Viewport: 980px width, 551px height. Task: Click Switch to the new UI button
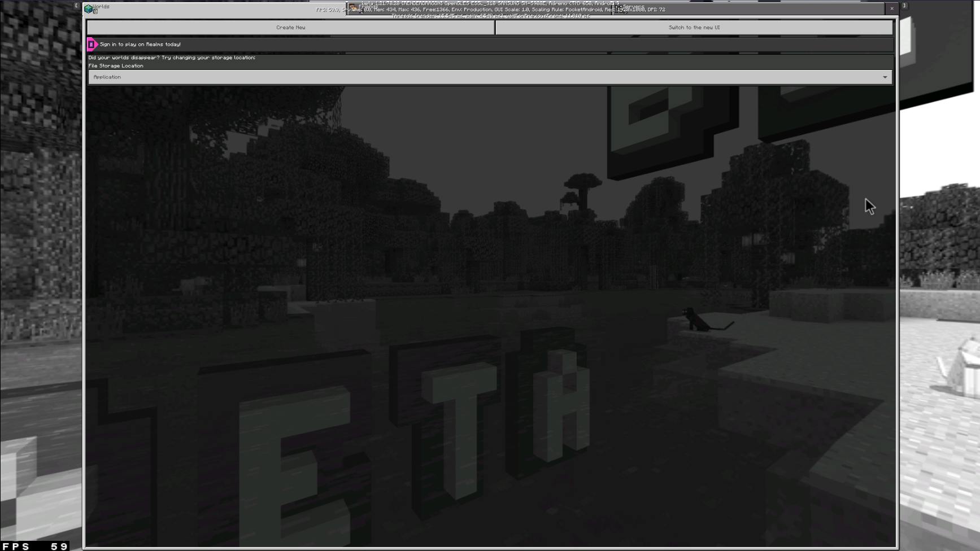pyautogui.click(x=694, y=27)
